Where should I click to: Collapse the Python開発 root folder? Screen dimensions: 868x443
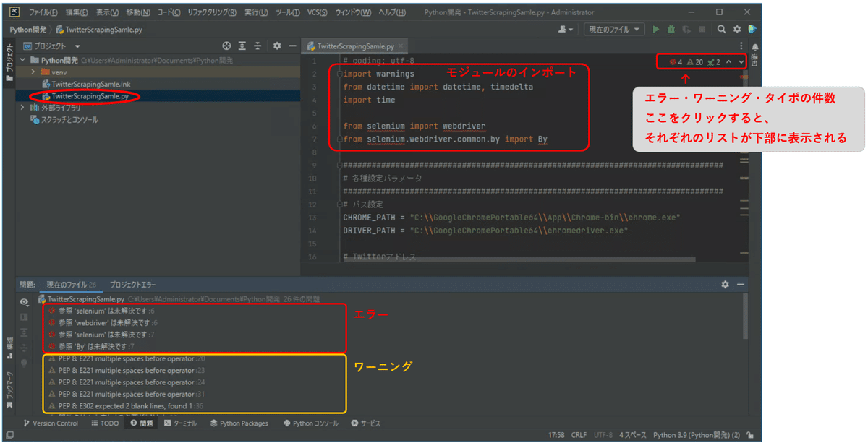click(x=23, y=60)
